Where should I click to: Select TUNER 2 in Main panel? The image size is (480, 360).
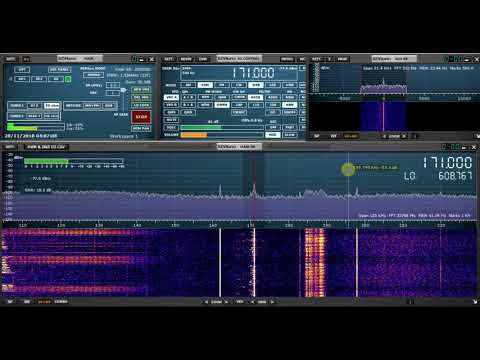pyautogui.click(x=17, y=116)
